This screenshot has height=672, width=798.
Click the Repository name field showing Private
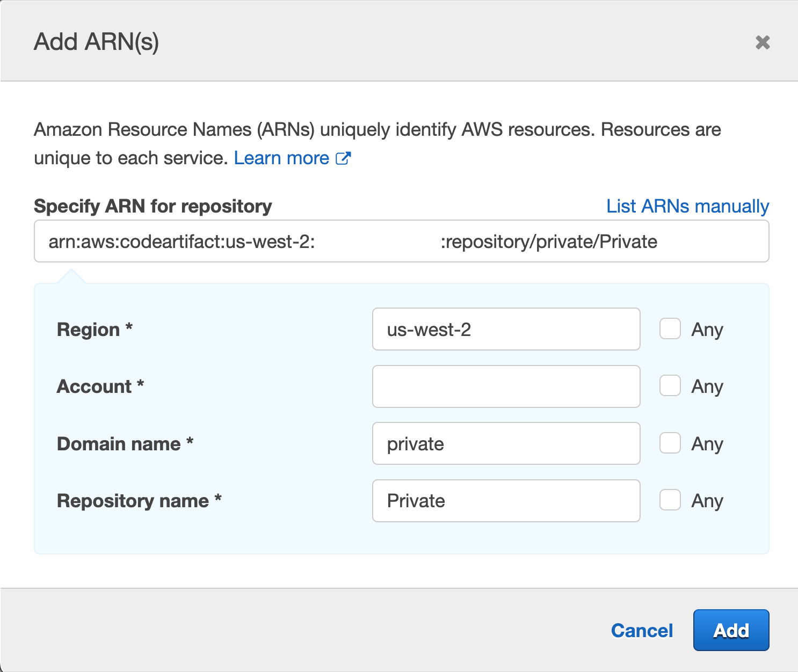click(x=505, y=500)
